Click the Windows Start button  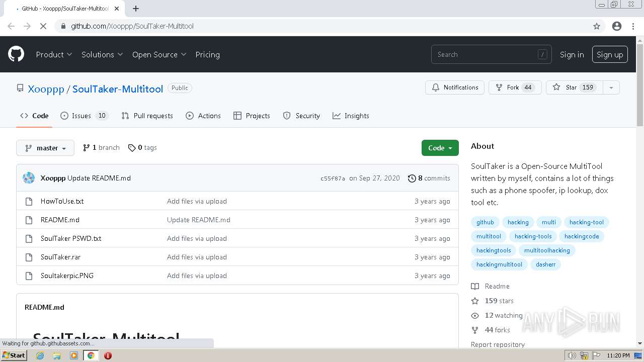click(x=14, y=355)
